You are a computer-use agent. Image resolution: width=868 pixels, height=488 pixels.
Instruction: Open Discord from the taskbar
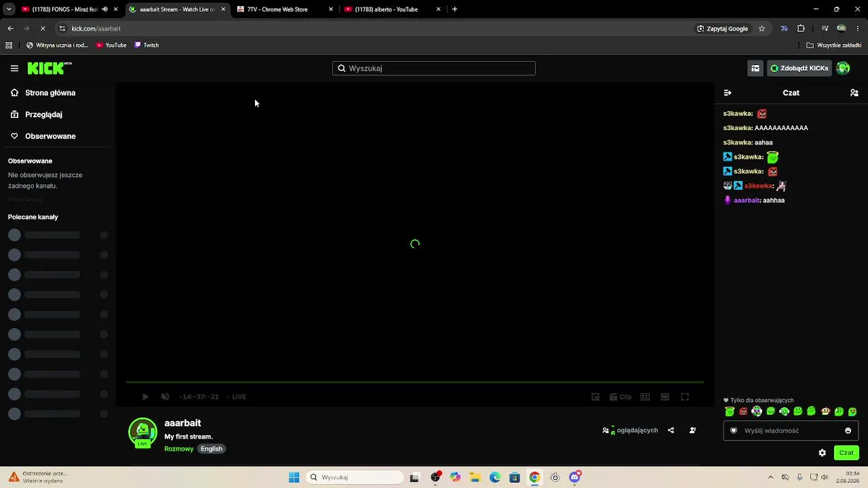(x=574, y=477)
